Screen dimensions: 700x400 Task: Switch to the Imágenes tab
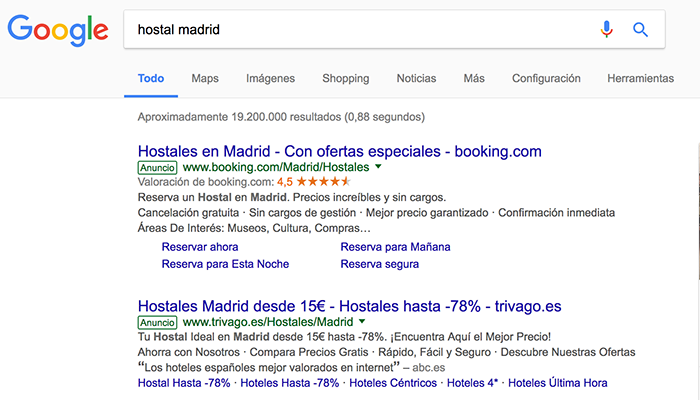(270, 78)
